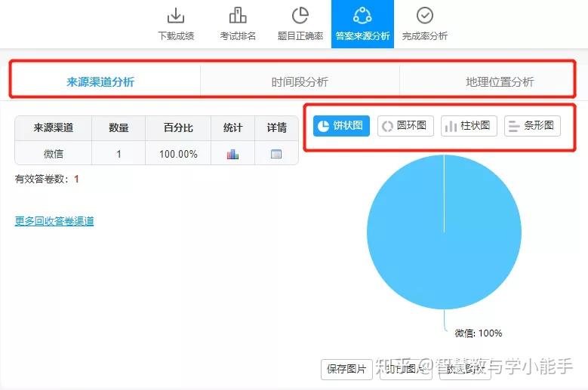Click the details icon in 微信 row

(276, 154)
